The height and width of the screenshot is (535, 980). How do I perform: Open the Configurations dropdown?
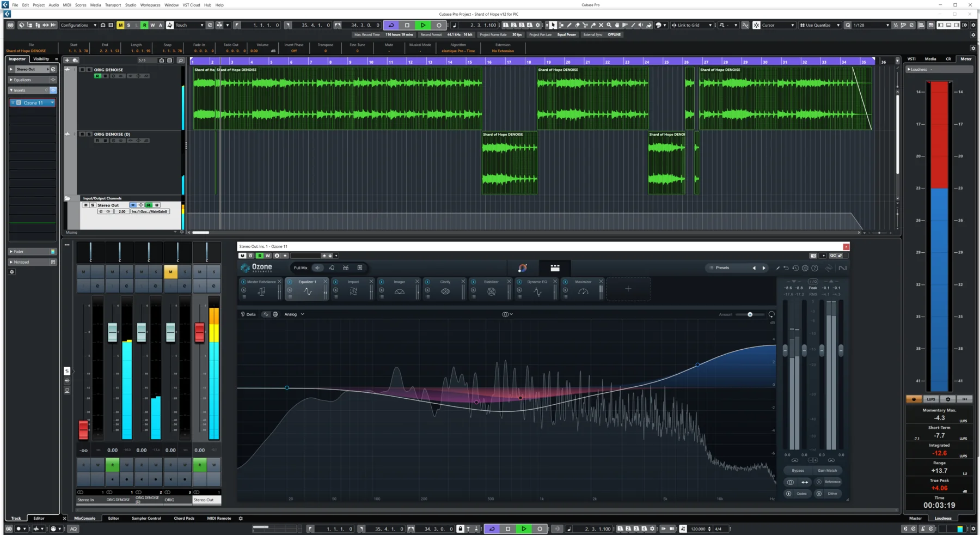coord(78,25)
